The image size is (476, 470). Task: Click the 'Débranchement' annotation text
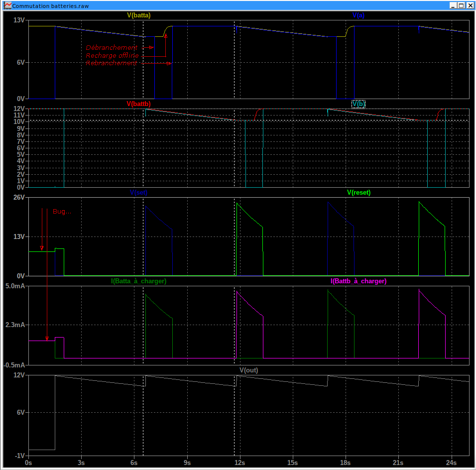112,47
